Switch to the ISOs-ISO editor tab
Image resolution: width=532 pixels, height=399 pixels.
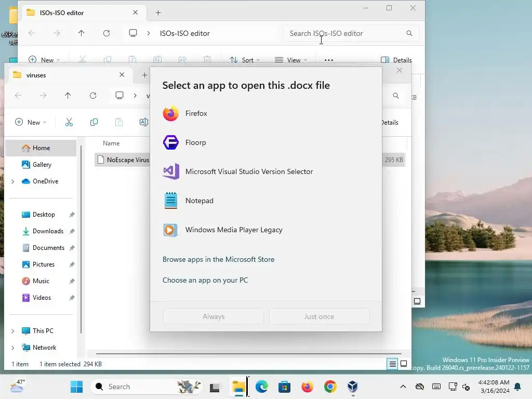pos(84,12)
